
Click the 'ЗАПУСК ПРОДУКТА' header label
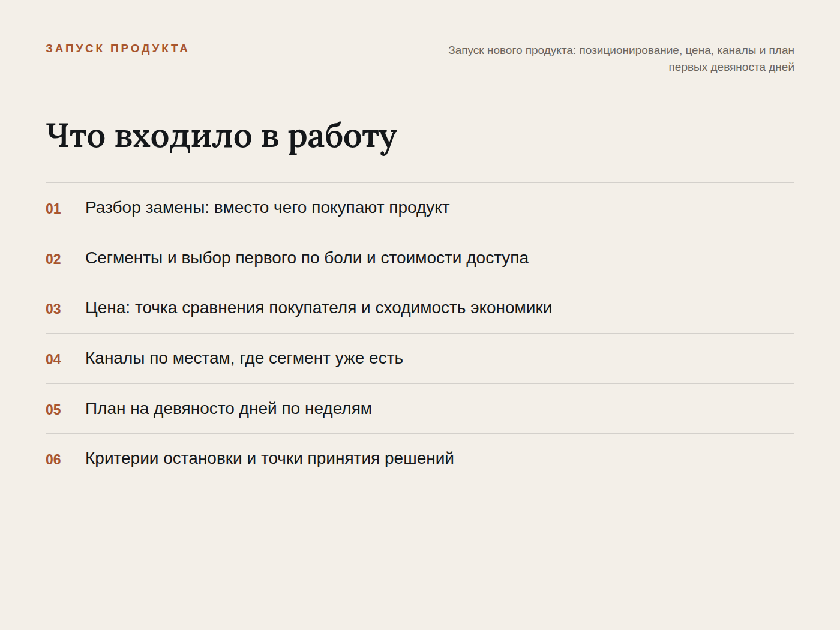click(117, 49)
